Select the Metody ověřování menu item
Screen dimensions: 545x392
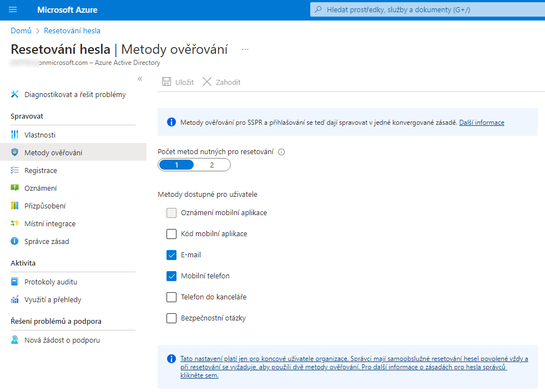(73, 152)
